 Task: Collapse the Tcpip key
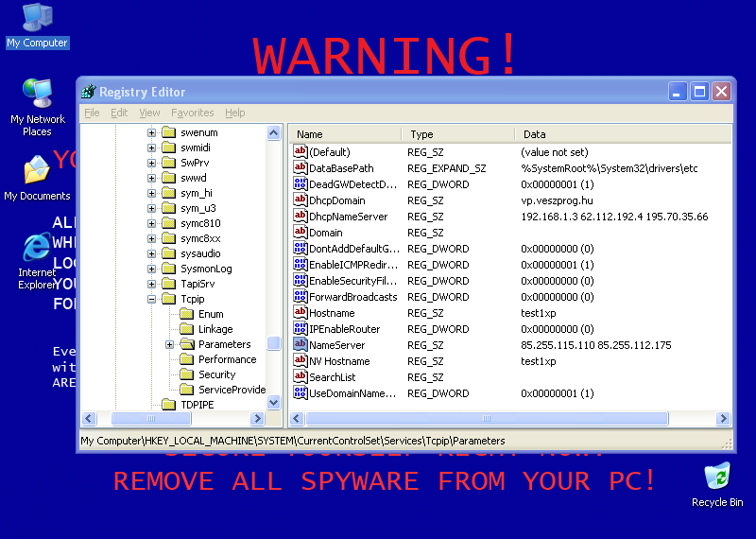click(151, 299)
